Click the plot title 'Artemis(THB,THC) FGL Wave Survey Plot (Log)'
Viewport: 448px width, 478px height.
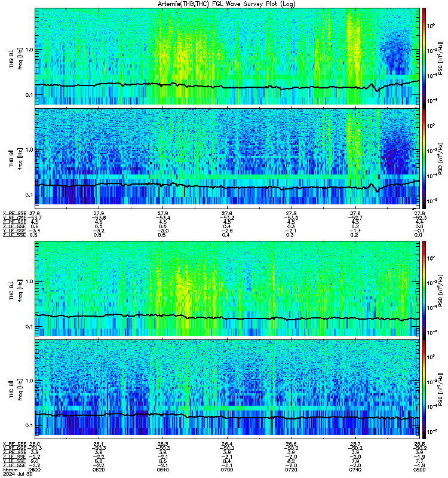tap(226, 4)
